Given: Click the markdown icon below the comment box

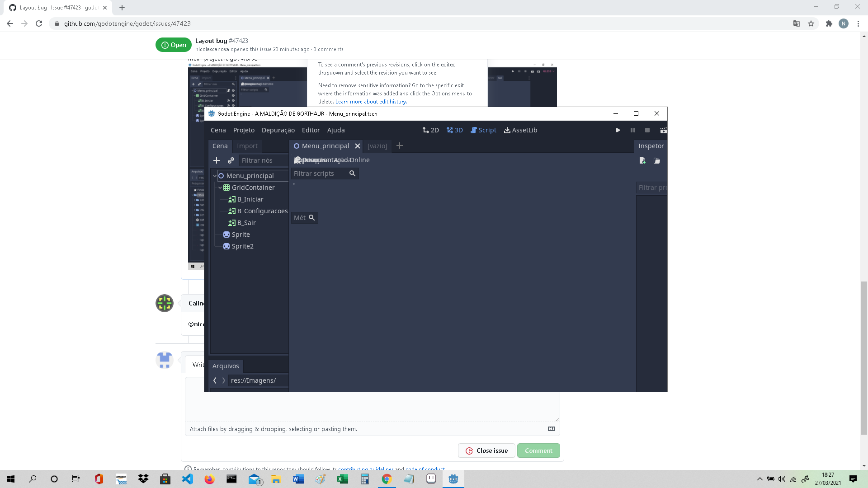Looking at the screenshot, I should pyautogui.click(x=551, y=428).
